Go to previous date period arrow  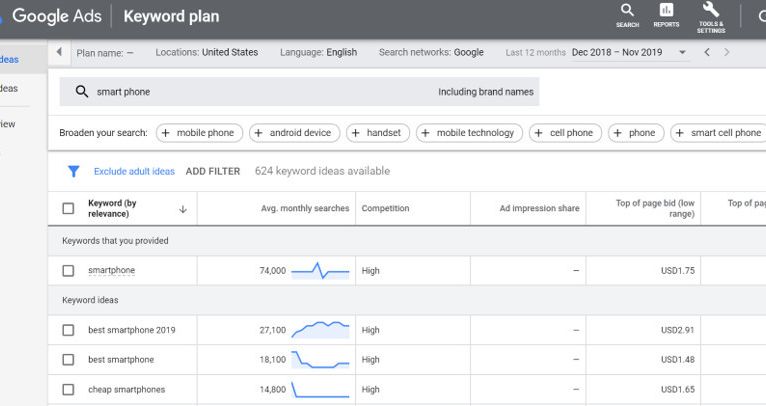[x=707, y=52]
